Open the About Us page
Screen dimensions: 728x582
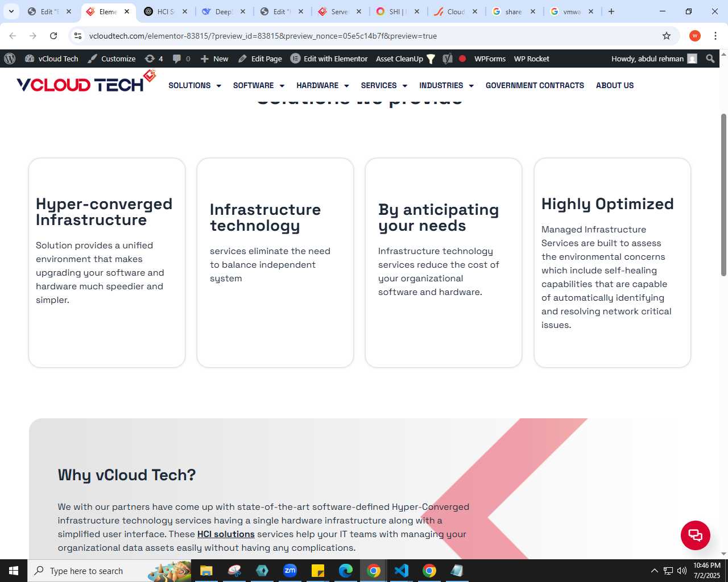pos(615,85)
